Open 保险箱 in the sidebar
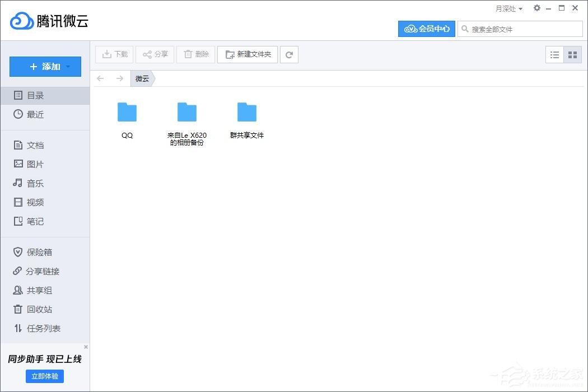588x392 pixels. tap(39, 252)
